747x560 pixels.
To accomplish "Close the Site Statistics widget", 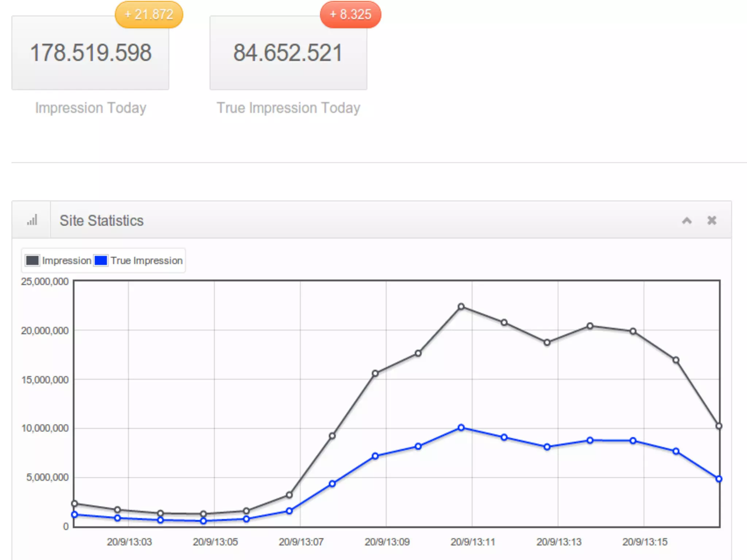I will coord(712,220).
